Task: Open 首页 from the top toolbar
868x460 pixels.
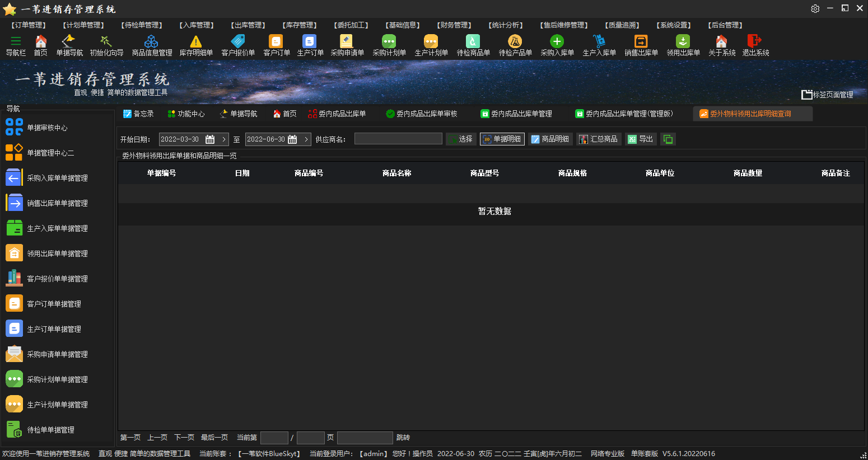Action: pyautogui.click(x=41, y=45)
